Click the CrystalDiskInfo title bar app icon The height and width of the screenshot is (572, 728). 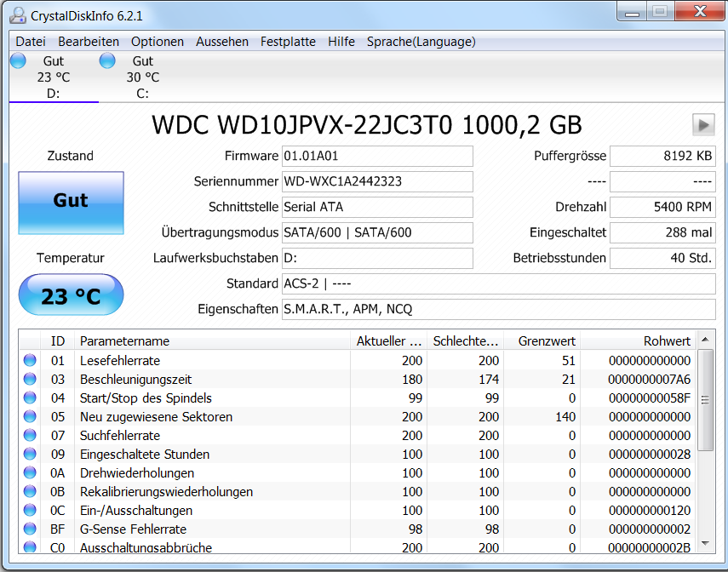point(18,15)
